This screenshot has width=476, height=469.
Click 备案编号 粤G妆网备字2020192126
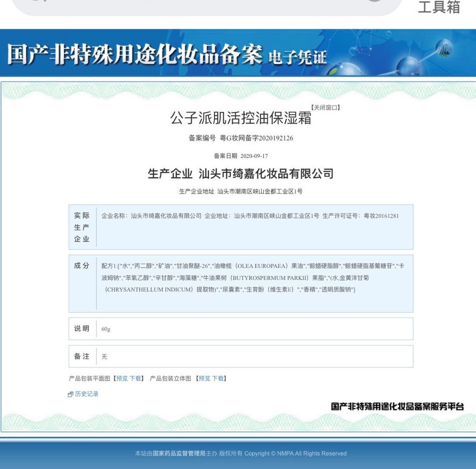[x=241, y=138]
